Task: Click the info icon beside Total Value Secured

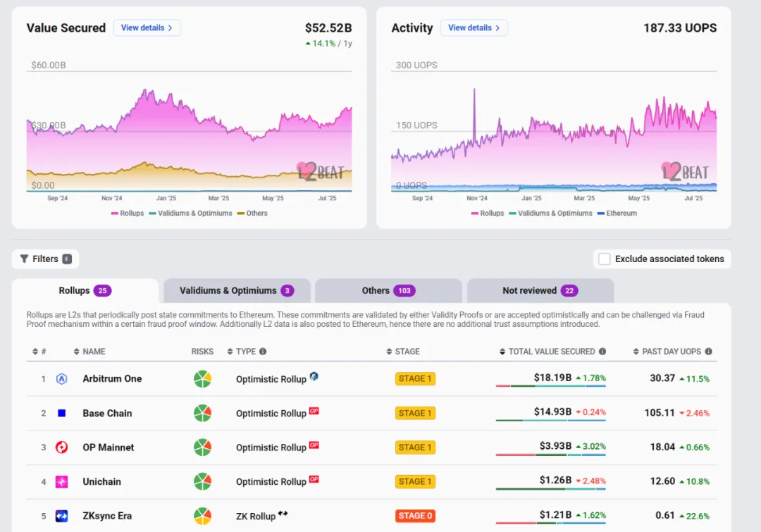Action: [x=602, y=352]
